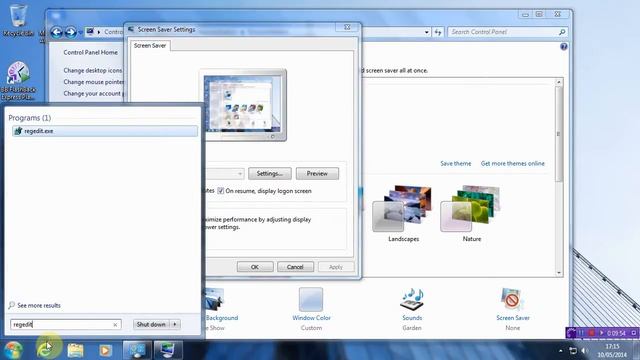Open the screen saver selection dropdown

tap(240, 173)
